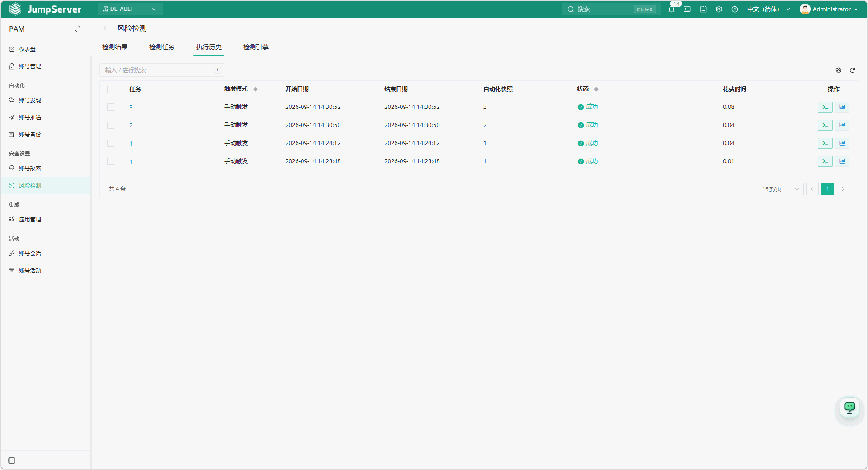Open task link 3 in the table

[x=131, y=107]
